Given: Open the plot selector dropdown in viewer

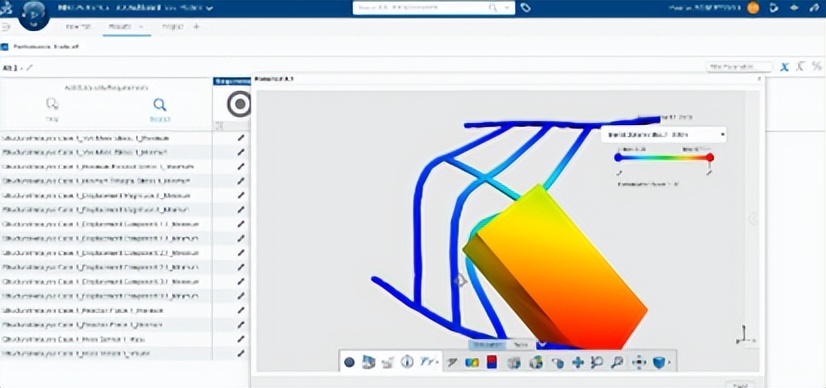Looking at the screenshot, I should point(664,135).
